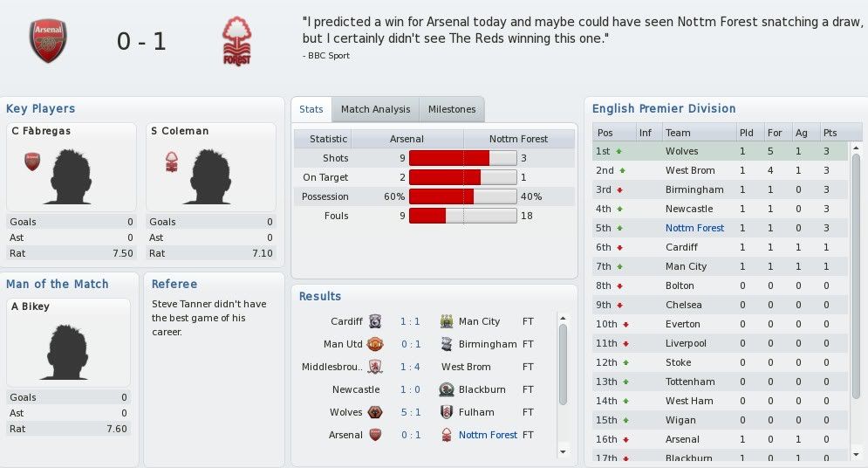Open the Milestones tab

point(452,109)
